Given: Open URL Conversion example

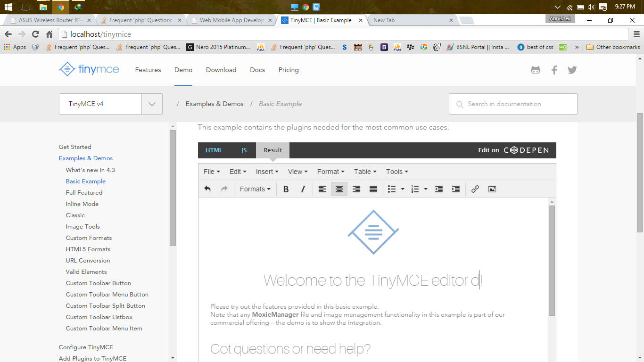Looking at the screenshot, I should pos(88,260).
